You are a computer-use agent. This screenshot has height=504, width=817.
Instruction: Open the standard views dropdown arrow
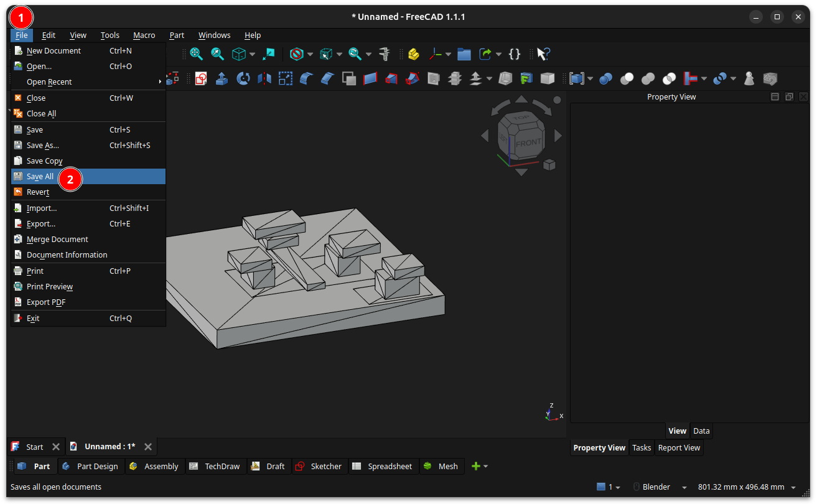(252, 54)
